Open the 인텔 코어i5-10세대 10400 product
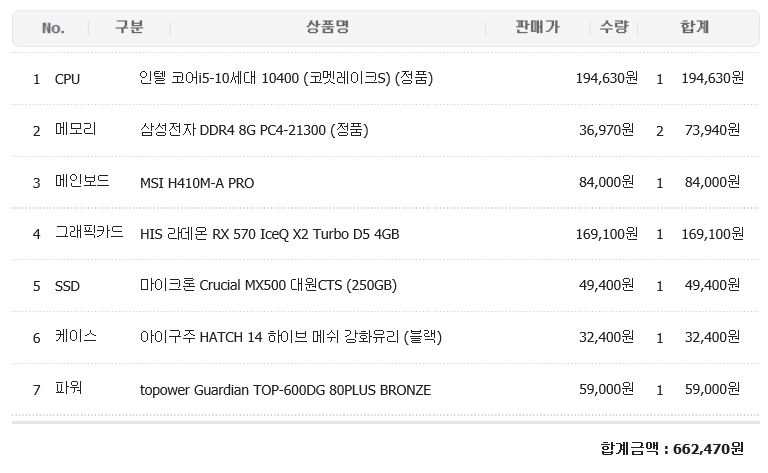768x473 pixels. click(286, 78)
